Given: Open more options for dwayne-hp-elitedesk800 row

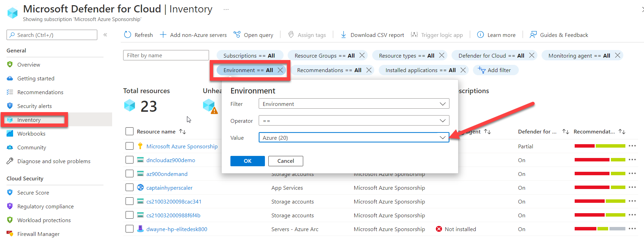Looking at the screenshot, I should coord(632,229).
